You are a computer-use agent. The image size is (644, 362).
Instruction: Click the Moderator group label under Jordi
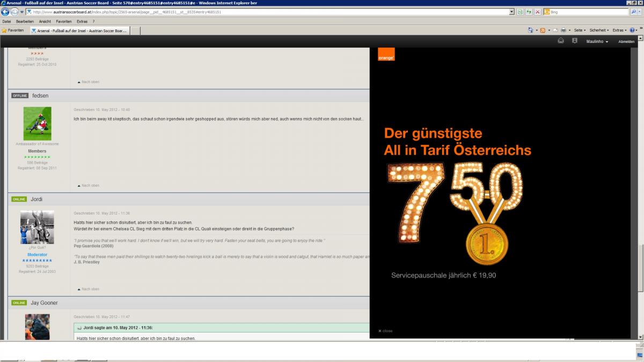tap(38, 255)
